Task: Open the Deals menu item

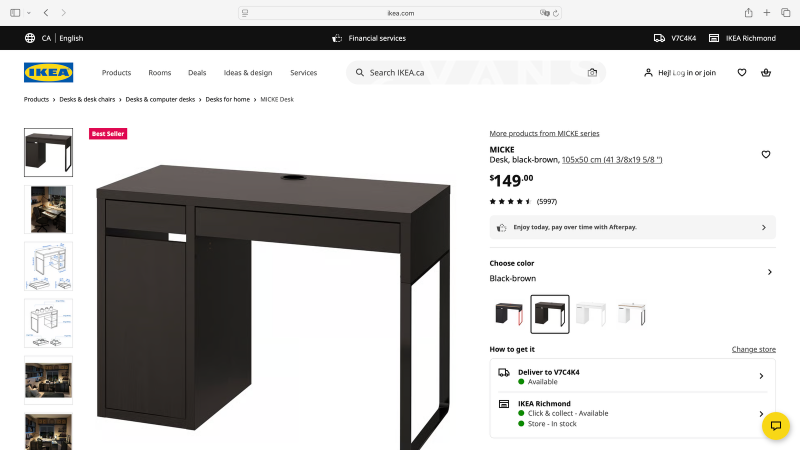Action: tap(197, 72)
